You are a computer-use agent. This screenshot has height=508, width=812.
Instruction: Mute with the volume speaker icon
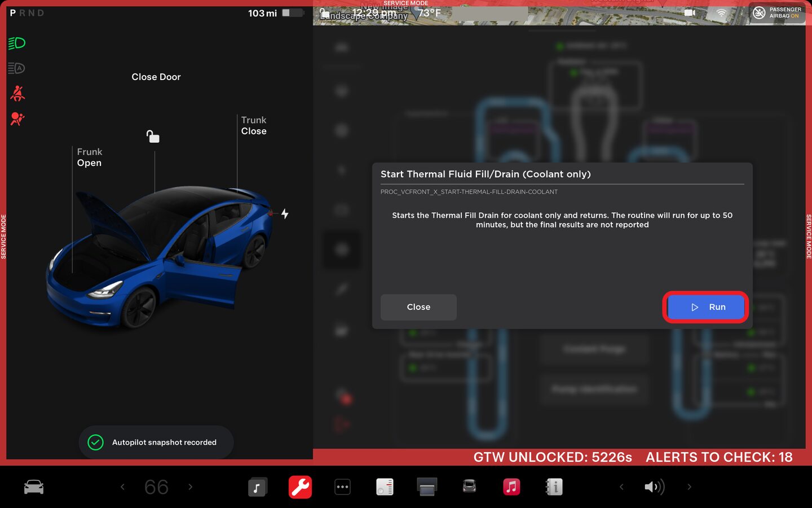[654, 487]
